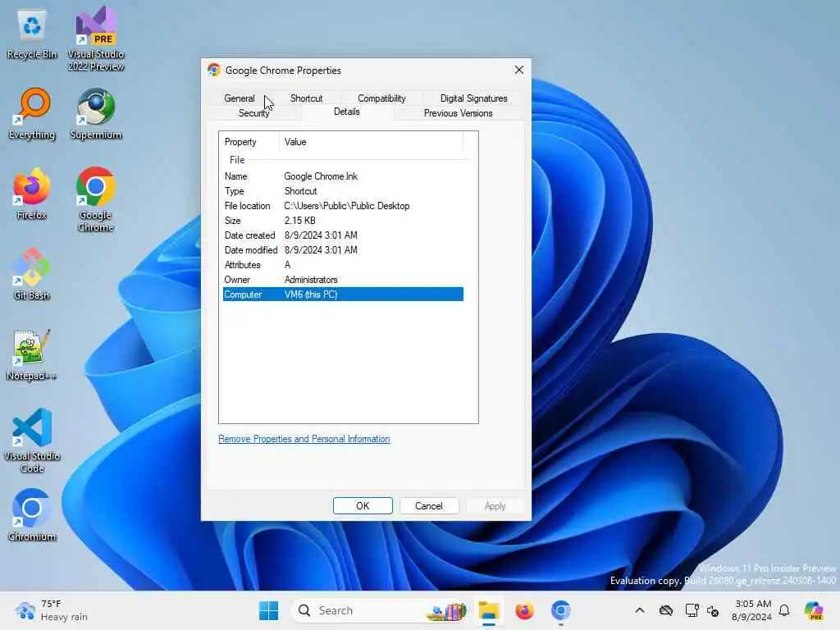Screen dimensions: 840x630
Task: Select the Chromium desktop shortcut
Action: point(32,515)
